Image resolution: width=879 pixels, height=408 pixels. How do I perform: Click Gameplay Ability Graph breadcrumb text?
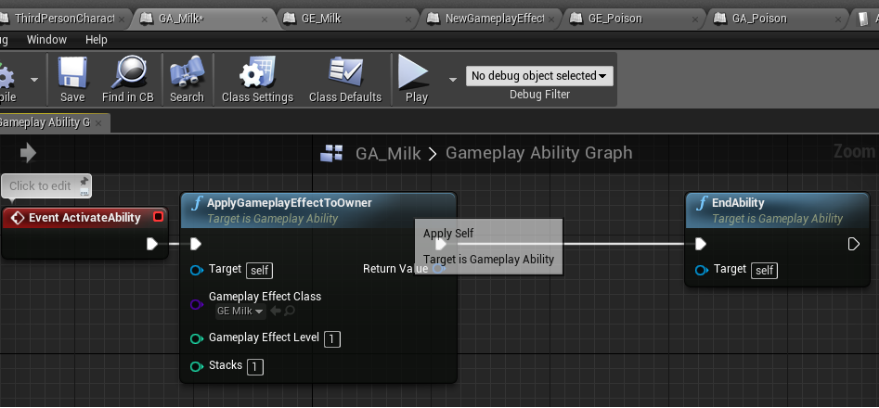click(x=539, y=152)
